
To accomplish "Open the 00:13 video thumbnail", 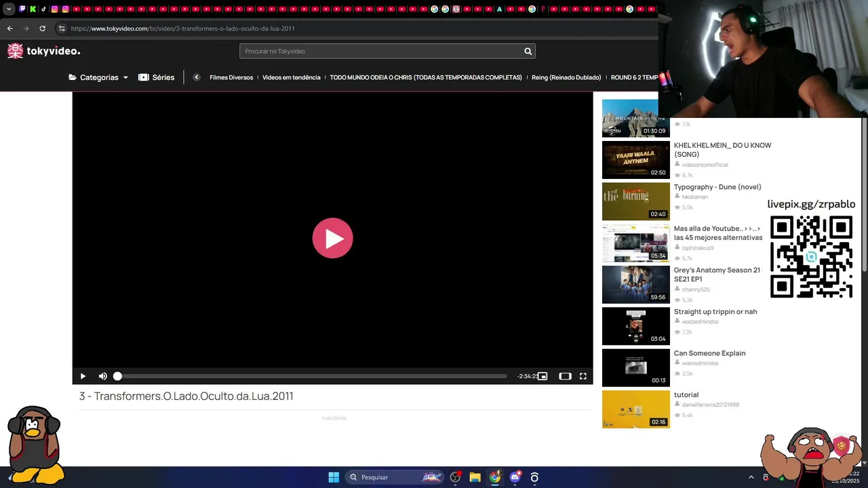I will [x=635, y=367].
